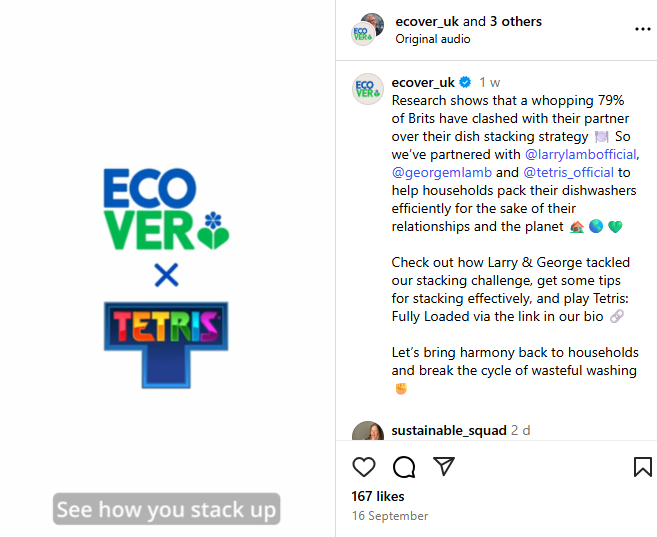This screenshot has width=657, height=537.
Task: Click ecover_uk avatar beside caption
Action: [x=367, y=89]
